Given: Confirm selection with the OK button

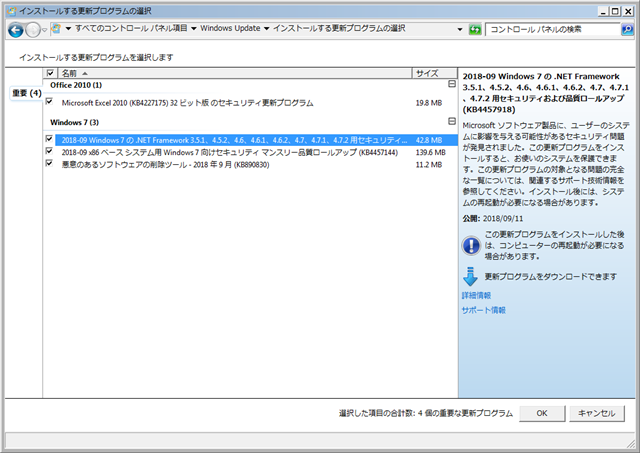Looking at the screenshot, I should [x=542, y=413].
